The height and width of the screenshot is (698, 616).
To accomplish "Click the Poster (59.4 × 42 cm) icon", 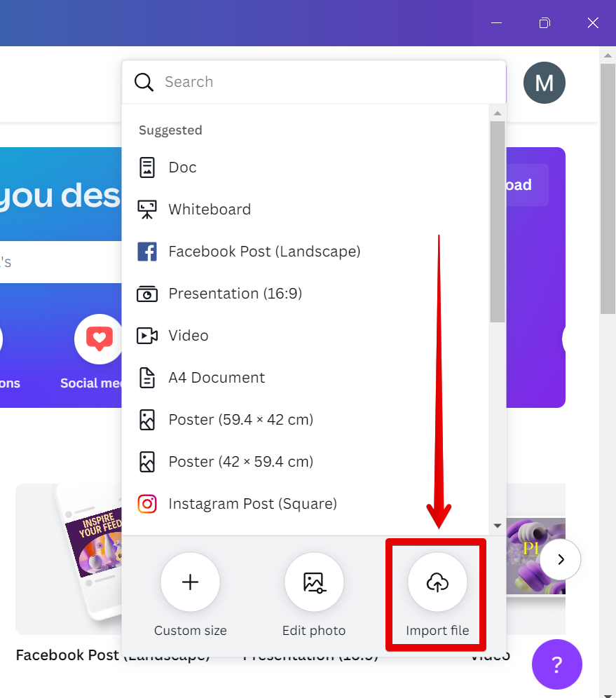I will (147, 420).
